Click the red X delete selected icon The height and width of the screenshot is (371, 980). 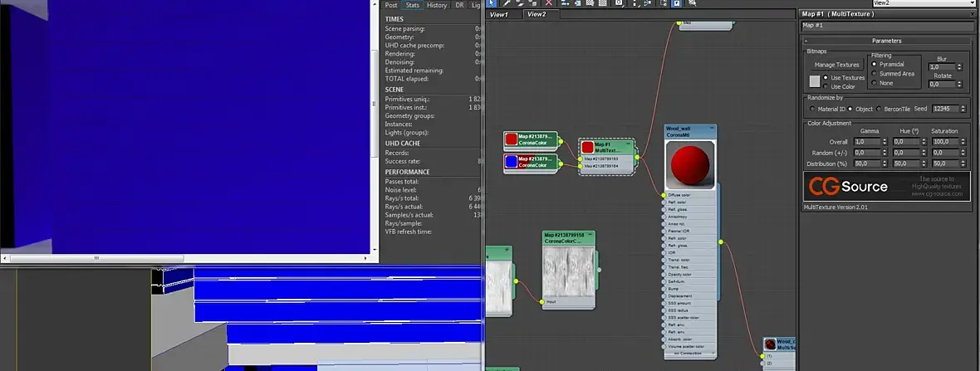point(548,3)
